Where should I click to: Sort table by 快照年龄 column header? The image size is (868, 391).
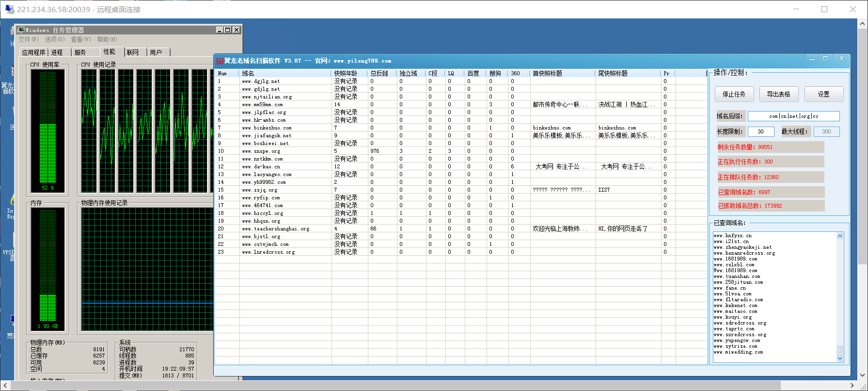[349, 73]
